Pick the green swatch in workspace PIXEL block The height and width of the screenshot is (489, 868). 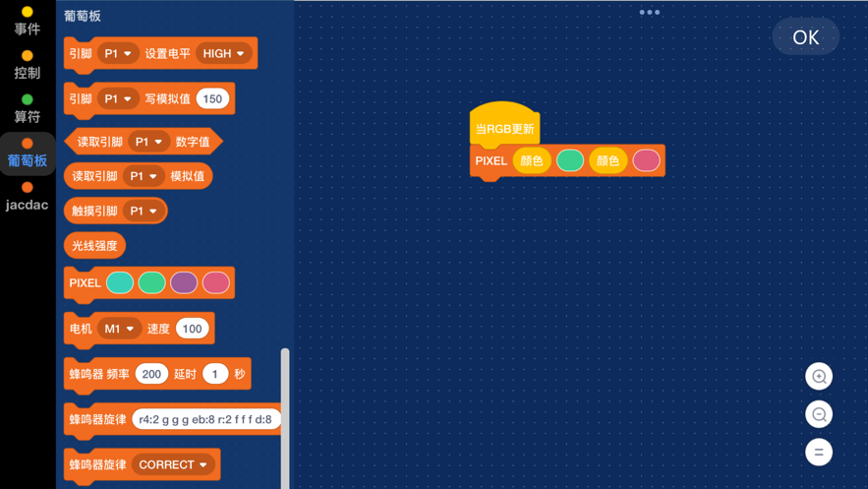(x=570, y=160)
